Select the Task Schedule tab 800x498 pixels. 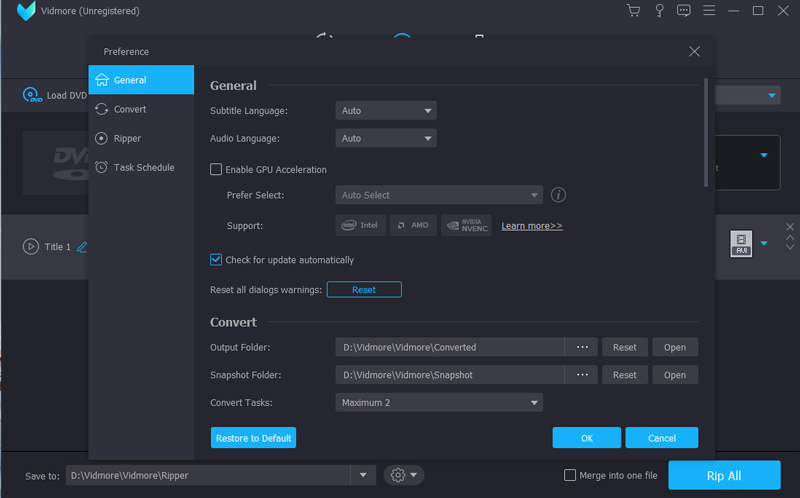[x=143, y=167]
